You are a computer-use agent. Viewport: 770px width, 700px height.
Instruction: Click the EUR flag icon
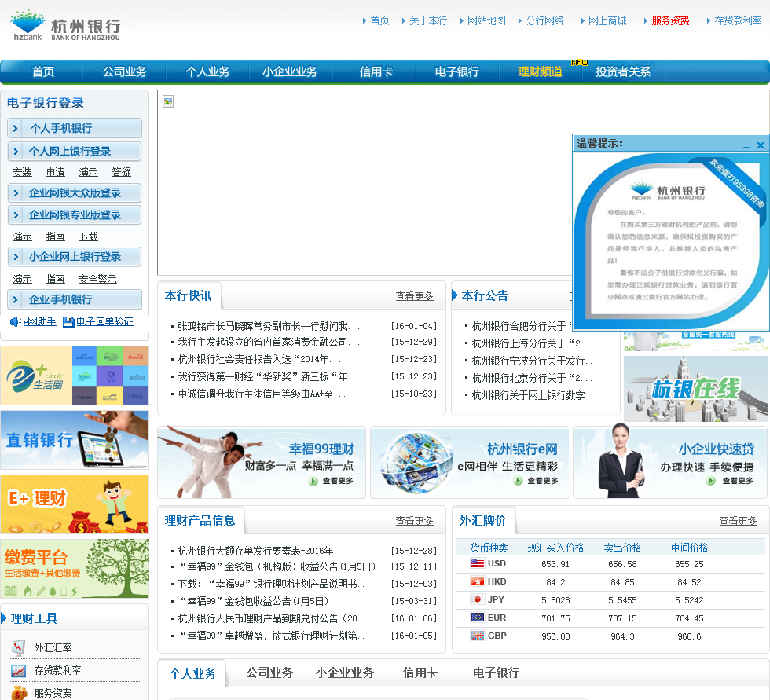click(477, 618)
